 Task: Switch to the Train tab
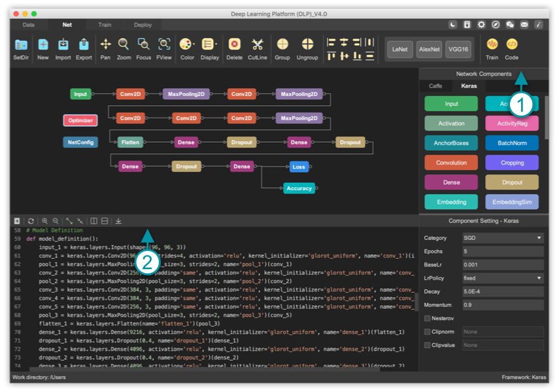click(105, 25)
